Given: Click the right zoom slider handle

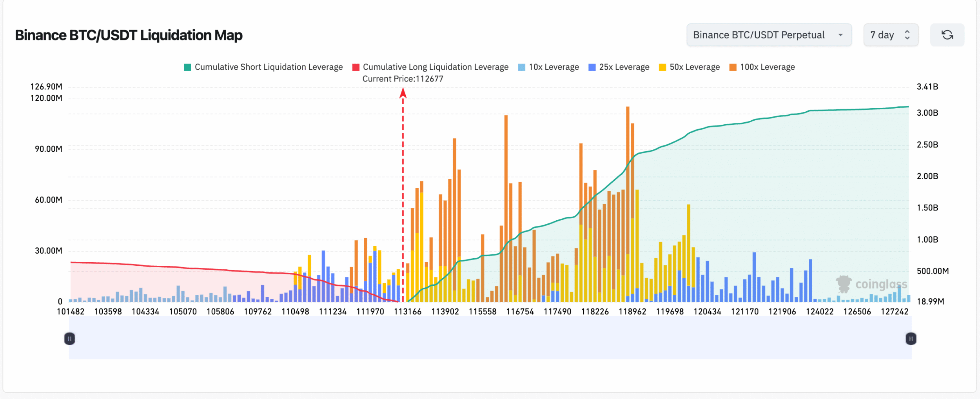Looking at the screenshot, I should (911, 339).
